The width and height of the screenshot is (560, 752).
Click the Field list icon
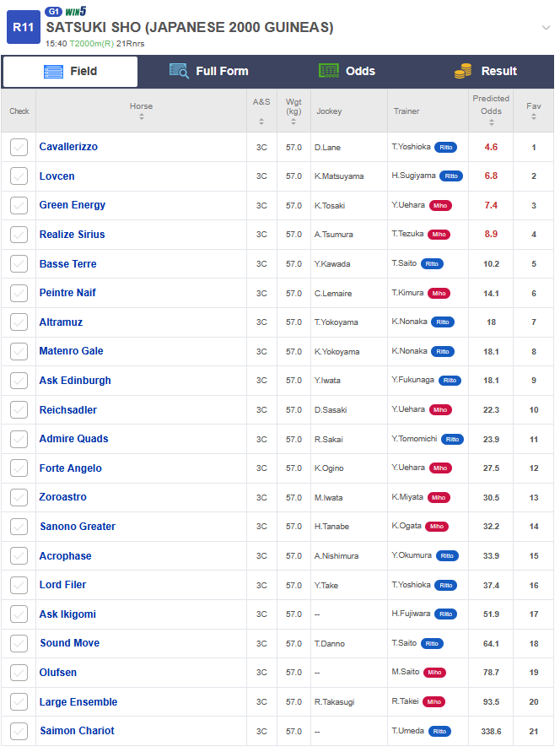pyautogui.click(x=54, y=72)
